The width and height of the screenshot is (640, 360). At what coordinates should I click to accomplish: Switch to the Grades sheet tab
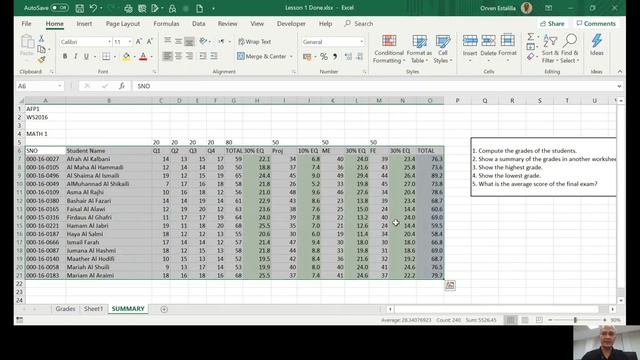[x=65, y=309]
